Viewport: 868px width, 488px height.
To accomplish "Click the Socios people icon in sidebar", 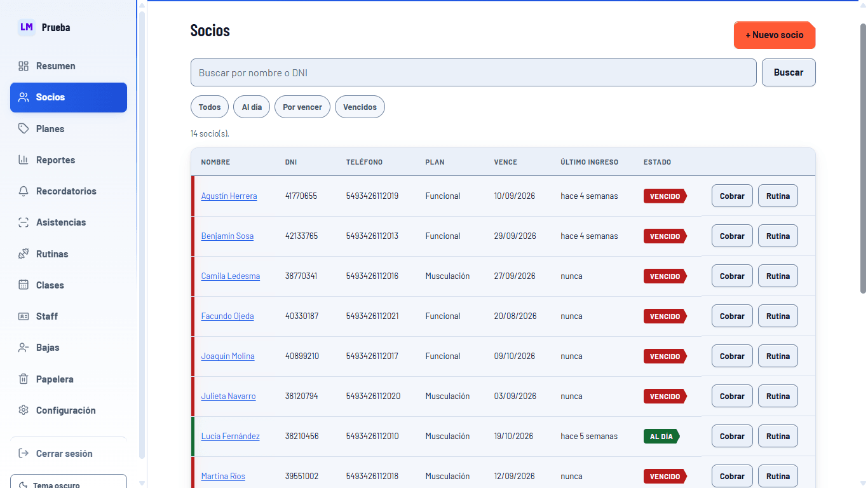I will click(24, 97).
